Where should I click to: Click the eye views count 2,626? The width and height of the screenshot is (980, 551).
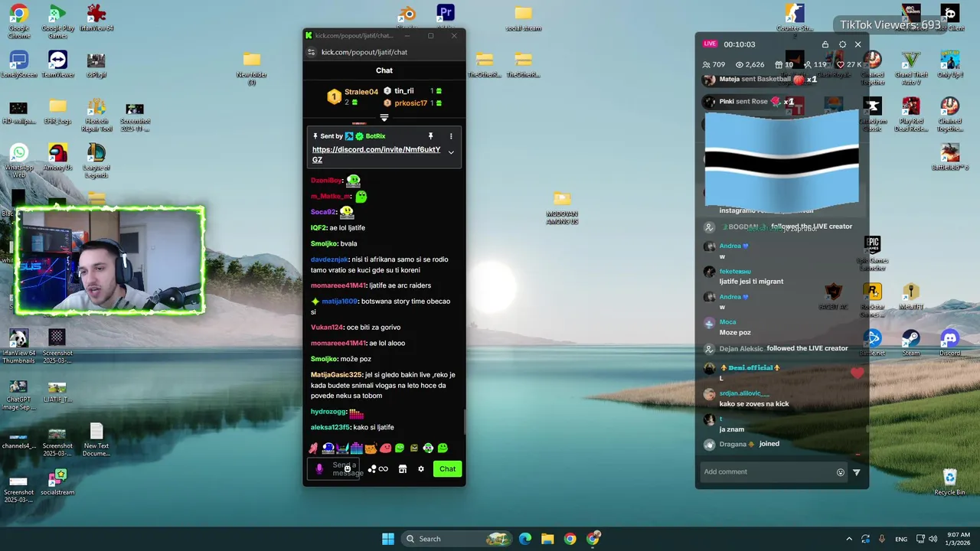click(x=750, y=65)
